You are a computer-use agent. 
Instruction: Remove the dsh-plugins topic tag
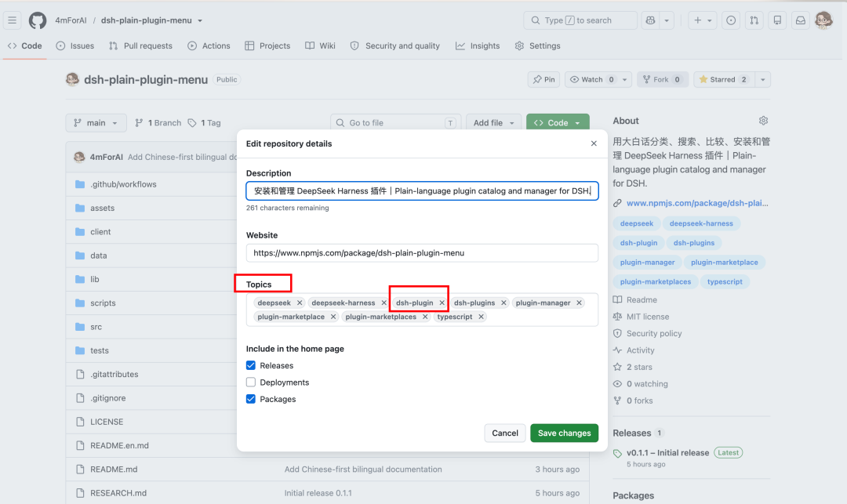[503, 303]
